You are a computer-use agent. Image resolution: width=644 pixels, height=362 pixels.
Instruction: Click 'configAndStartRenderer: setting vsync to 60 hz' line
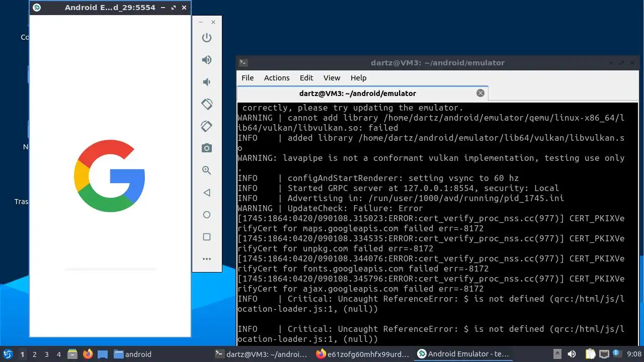[378, 178]
